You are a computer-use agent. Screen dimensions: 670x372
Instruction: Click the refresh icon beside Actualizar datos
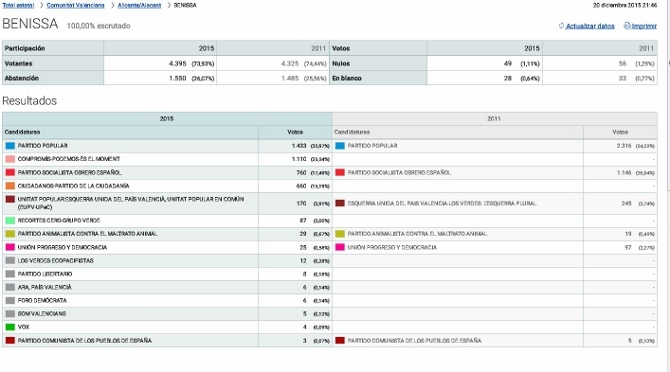tap(561, 26)
